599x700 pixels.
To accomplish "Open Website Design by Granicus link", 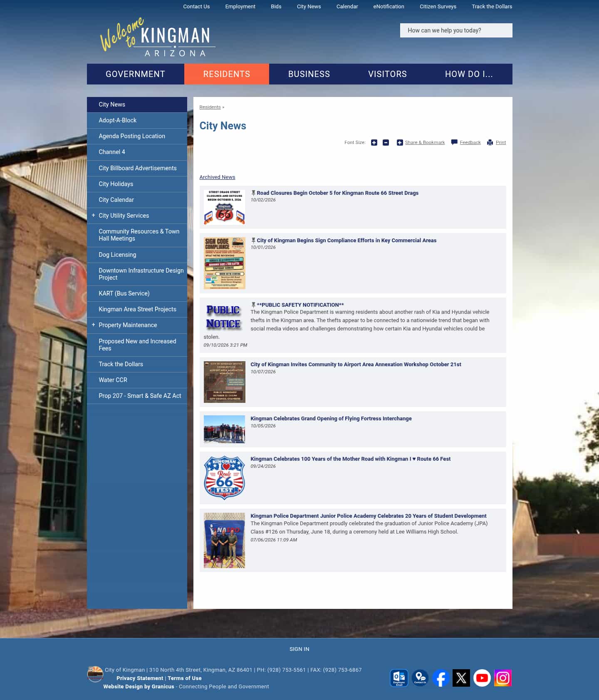I will [x=139, y=687].
